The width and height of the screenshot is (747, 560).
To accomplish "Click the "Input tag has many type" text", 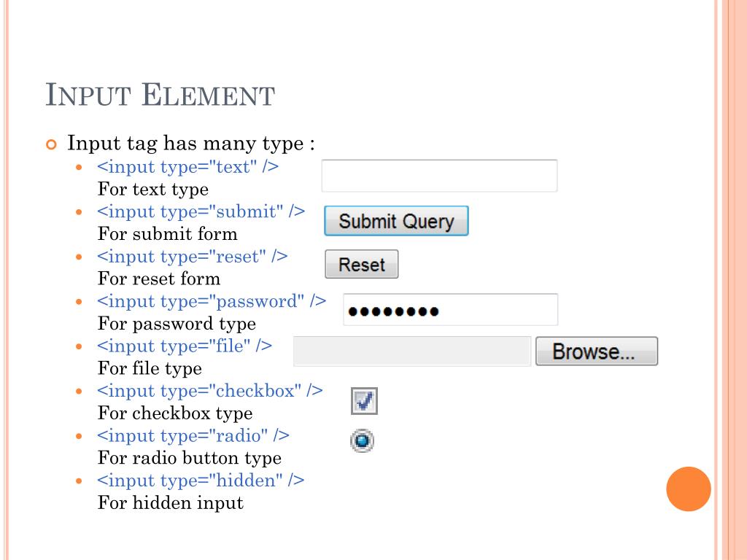I will coord(185,144).
